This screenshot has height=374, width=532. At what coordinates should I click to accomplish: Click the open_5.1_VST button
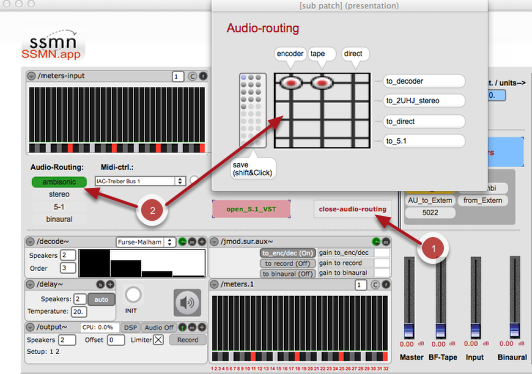tap(251, 209)
